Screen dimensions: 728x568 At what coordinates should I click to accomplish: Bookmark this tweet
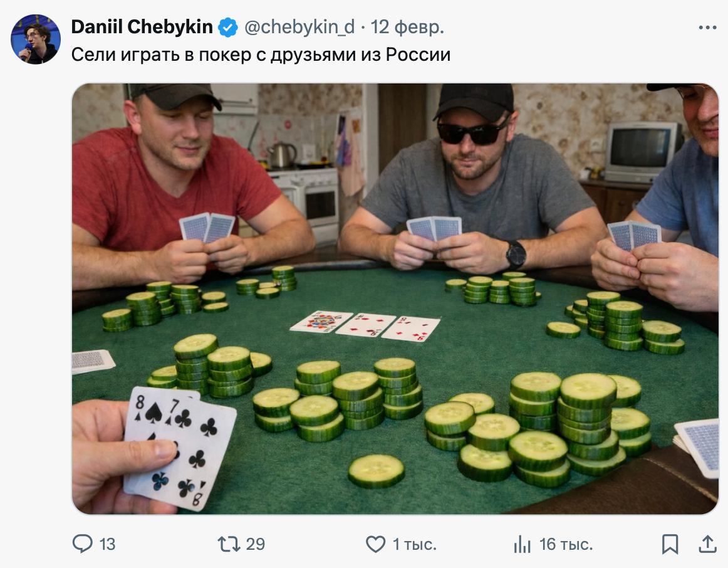click(670, 544)
